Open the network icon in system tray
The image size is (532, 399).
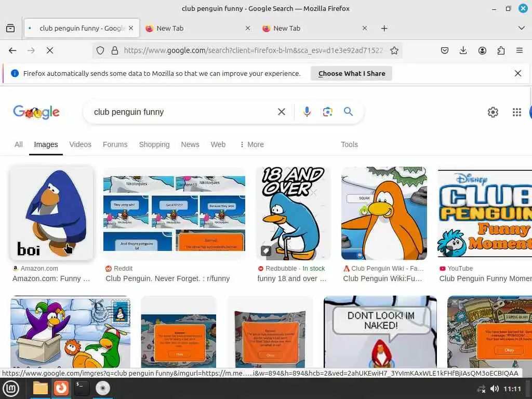point(481,389)
